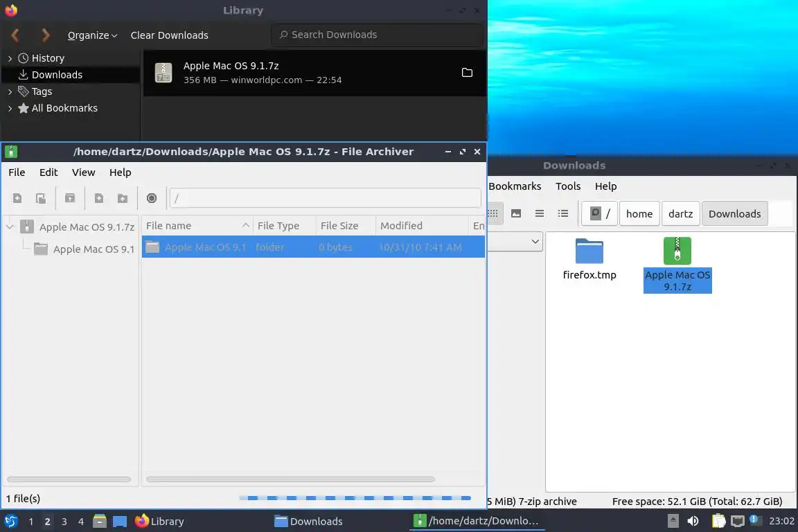Click the File Type column header

pyautogui.click(x=285, y=226)
